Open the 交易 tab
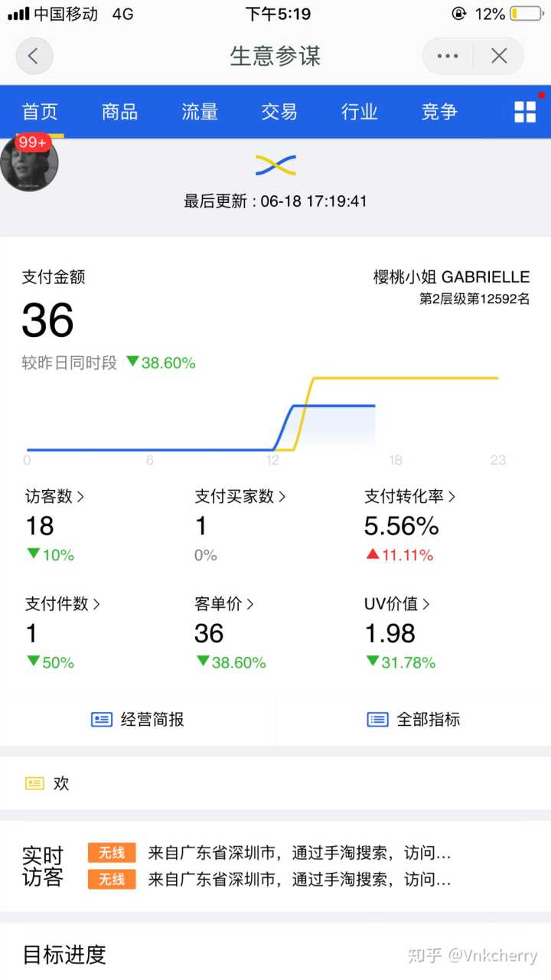Image resolution: width=551 pixels, height=980 pixels. point(279,112)
